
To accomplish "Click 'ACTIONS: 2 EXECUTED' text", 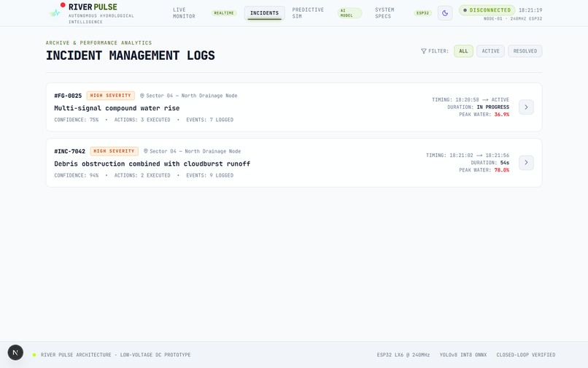I will 142,175.
